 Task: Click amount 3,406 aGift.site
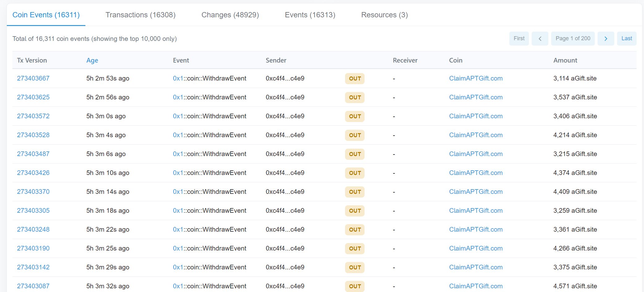pyautogui.click(x=575, y=116)
